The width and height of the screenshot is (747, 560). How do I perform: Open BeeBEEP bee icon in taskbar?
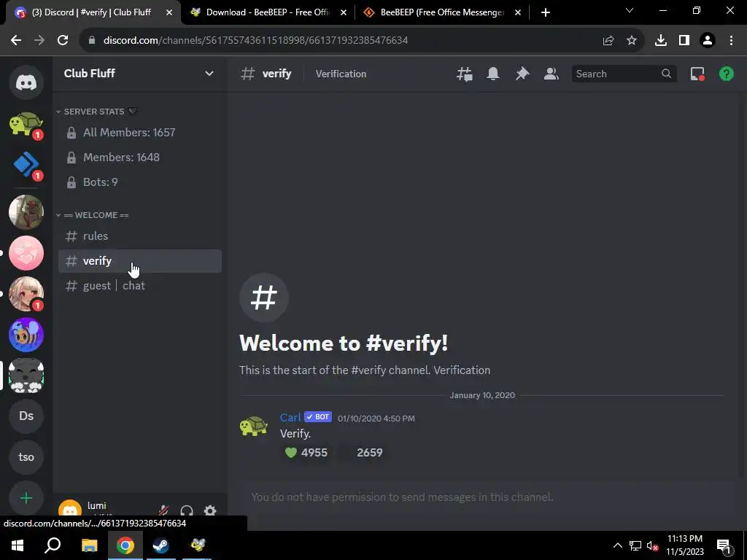pos(198,545)
